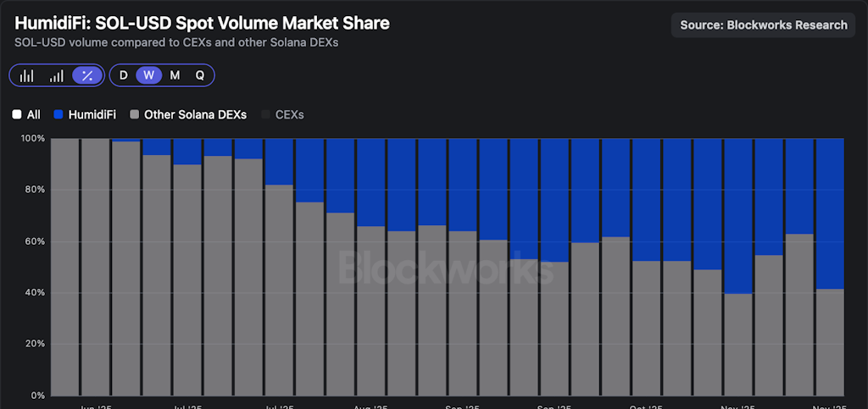Select the percentage share view icon
This screenshot has height=409, width=868.
click(87, 75)
